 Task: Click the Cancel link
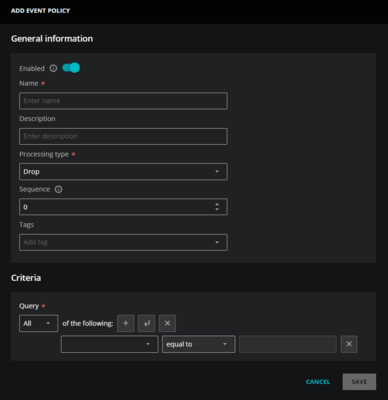(x=318, y=382)
